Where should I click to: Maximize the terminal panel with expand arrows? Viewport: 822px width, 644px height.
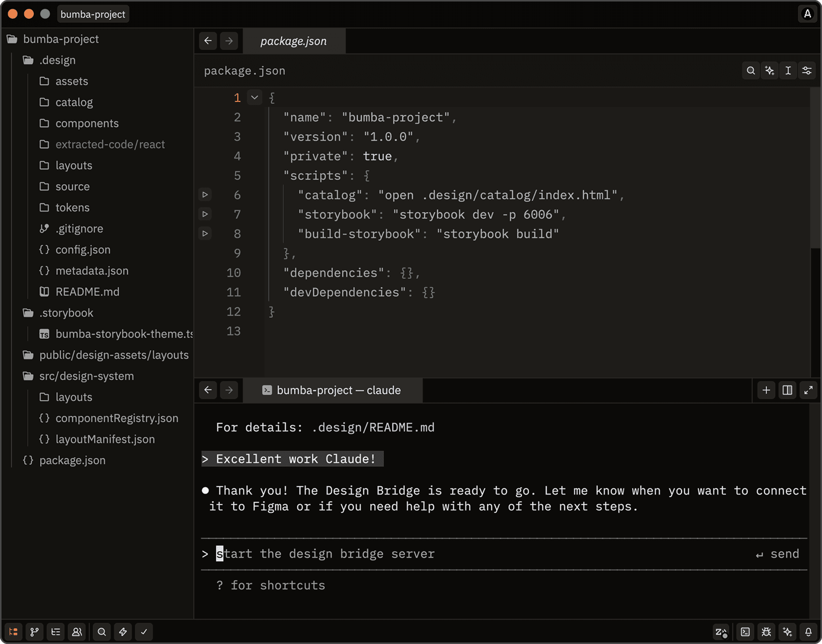tap(808, 390)
